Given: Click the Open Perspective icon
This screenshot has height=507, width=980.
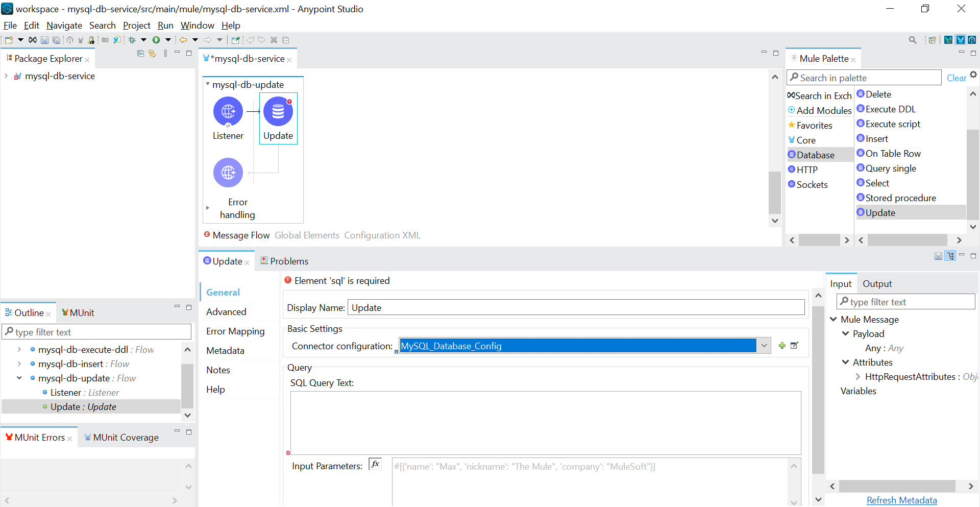Looking at the screenshot, I should [933, 40].
